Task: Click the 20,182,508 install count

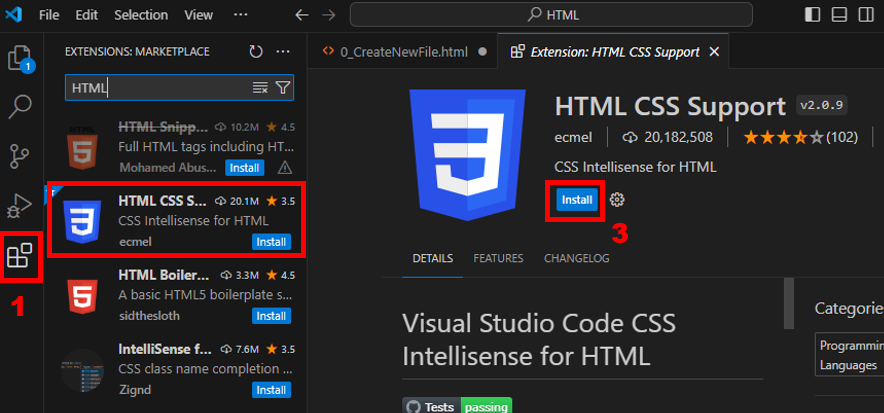Action: (x=668, y=137)
